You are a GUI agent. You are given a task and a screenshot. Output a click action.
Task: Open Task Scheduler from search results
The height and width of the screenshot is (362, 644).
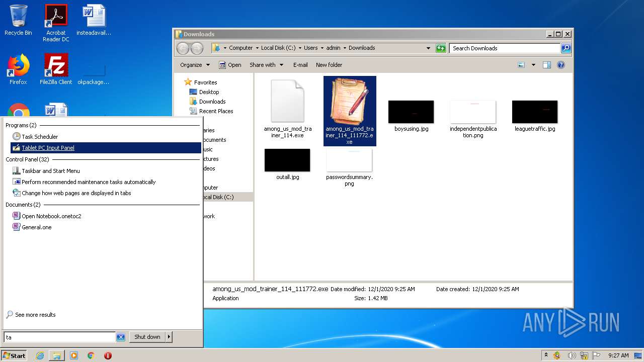106,137
